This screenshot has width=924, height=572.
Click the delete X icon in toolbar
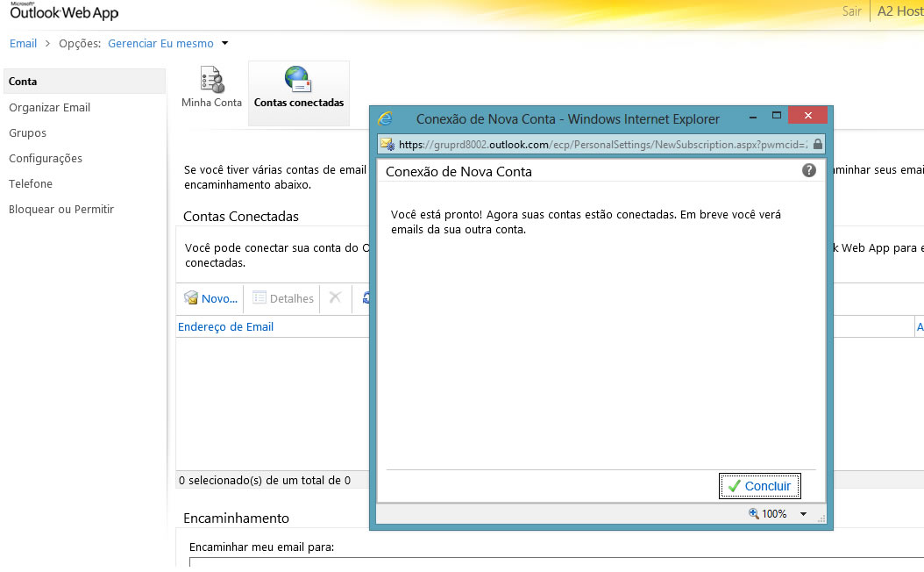point(335,297)
